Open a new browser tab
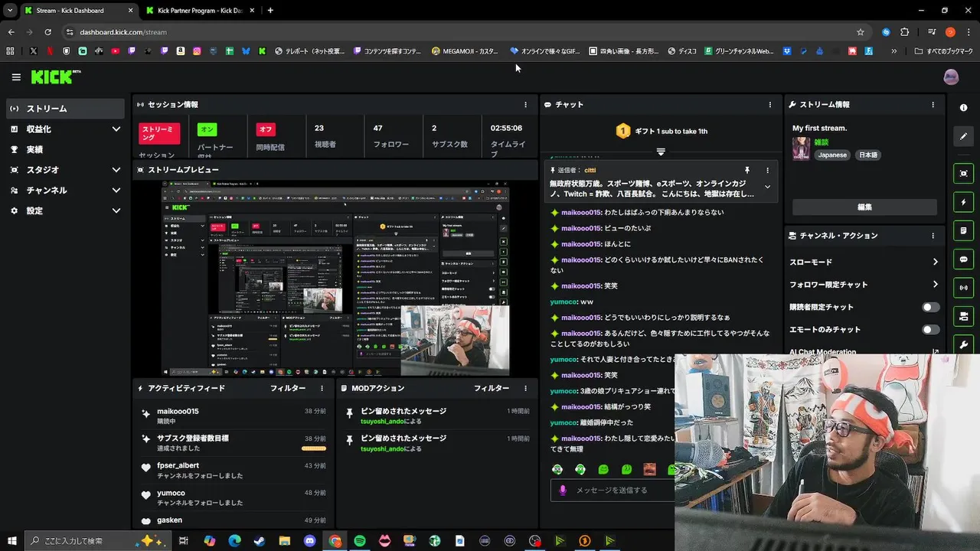Viewport: 980px width, 551px height. point(270,10)
